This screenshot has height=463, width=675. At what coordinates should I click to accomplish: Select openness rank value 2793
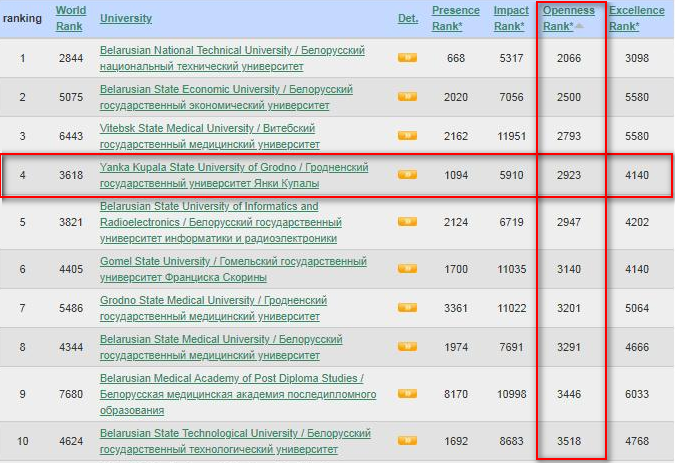(569, 136)
